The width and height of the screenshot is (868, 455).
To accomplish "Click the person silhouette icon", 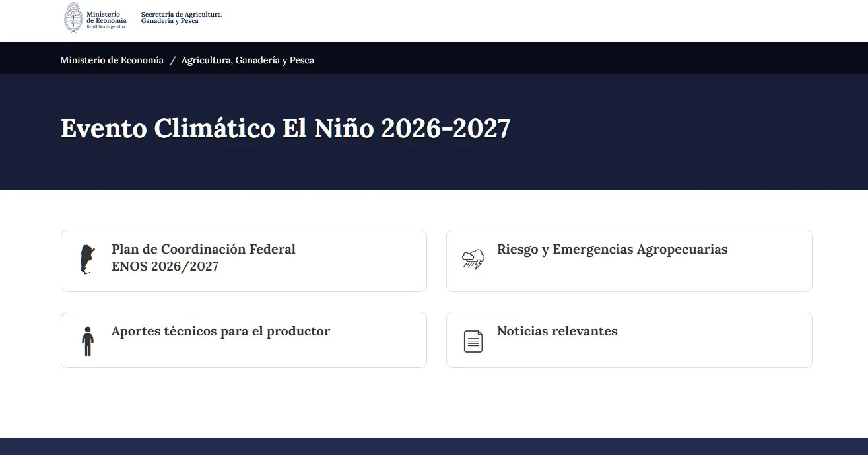I will [87, 341].
